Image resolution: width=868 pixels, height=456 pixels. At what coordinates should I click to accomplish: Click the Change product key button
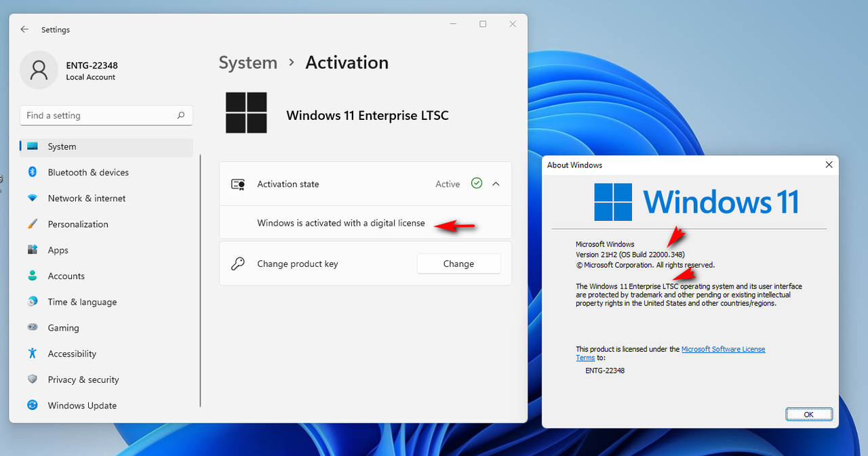tap(458, 264)
